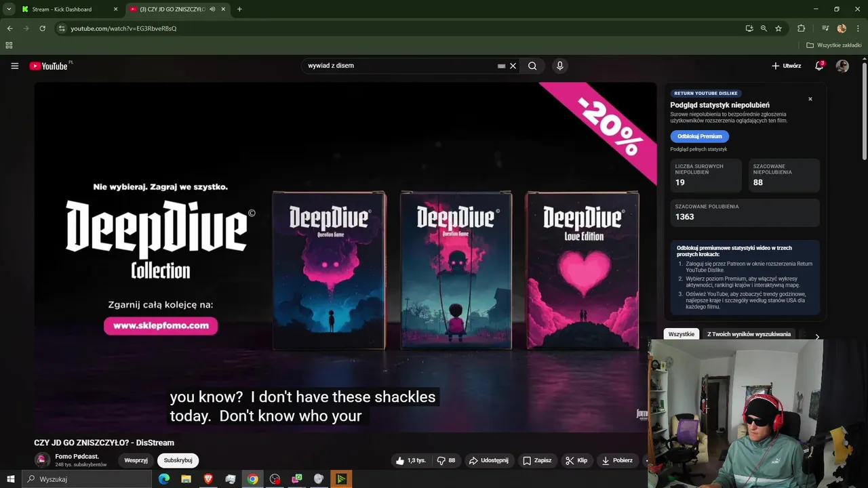Open the on-screen keyboard icon in search
Viewport: 868px width, 488px height.
[501, 66]
